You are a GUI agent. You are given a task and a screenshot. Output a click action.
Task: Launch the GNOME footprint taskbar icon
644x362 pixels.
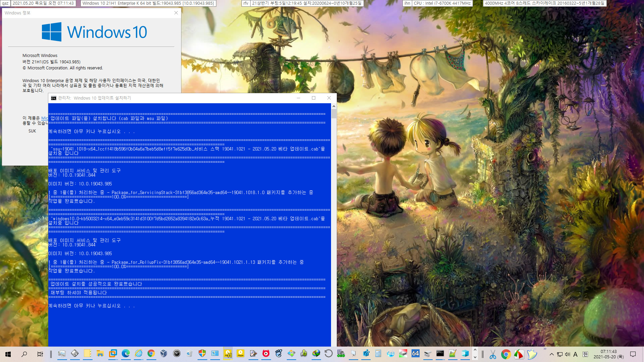[279, 354]
